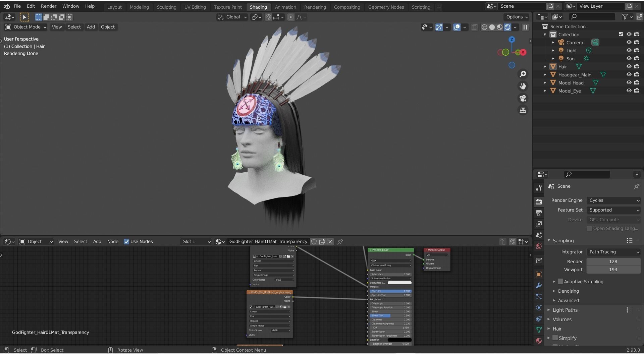Open the Feature Set dropdown

pyautogui.click(x=613, y=210)
